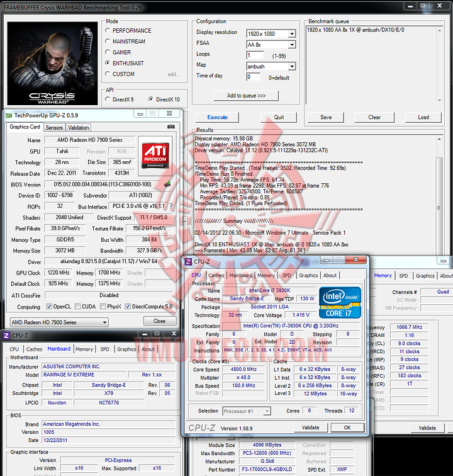Open the Map dropdown showing ambush
Screen dimensions: 453x476
pos(292,66)
